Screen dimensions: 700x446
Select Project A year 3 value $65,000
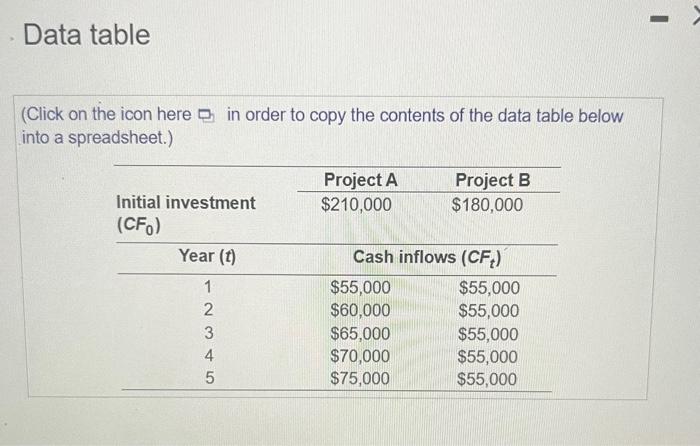click(x=360, y=333)
